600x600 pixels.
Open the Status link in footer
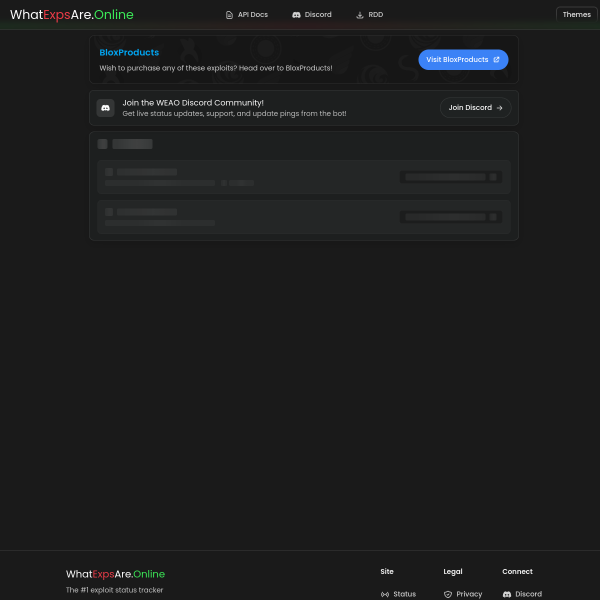404,594
